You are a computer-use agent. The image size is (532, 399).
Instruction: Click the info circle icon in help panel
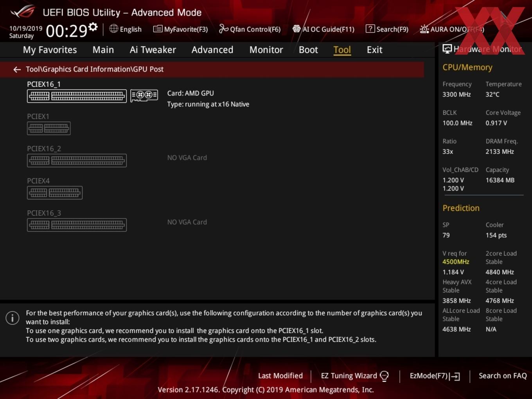[13, 318]
